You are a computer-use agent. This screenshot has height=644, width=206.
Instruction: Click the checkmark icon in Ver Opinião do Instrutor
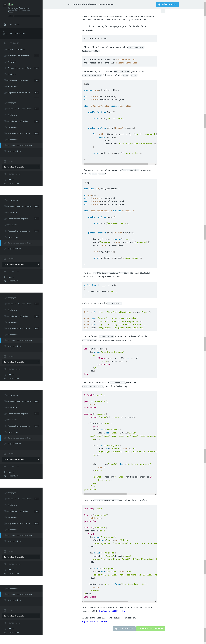coord(140,629)
